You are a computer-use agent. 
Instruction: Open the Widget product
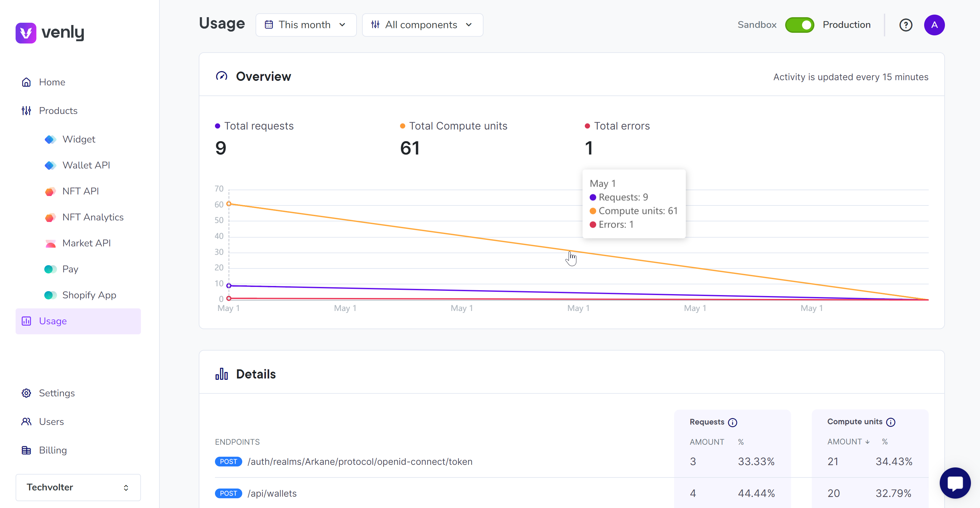(78, 139)
